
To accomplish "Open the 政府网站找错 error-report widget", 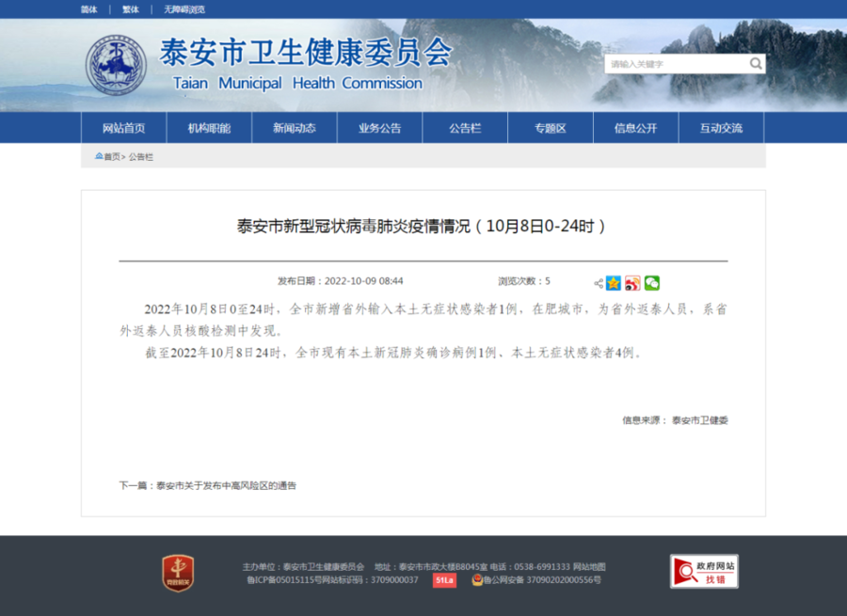I will pos(703,570).
